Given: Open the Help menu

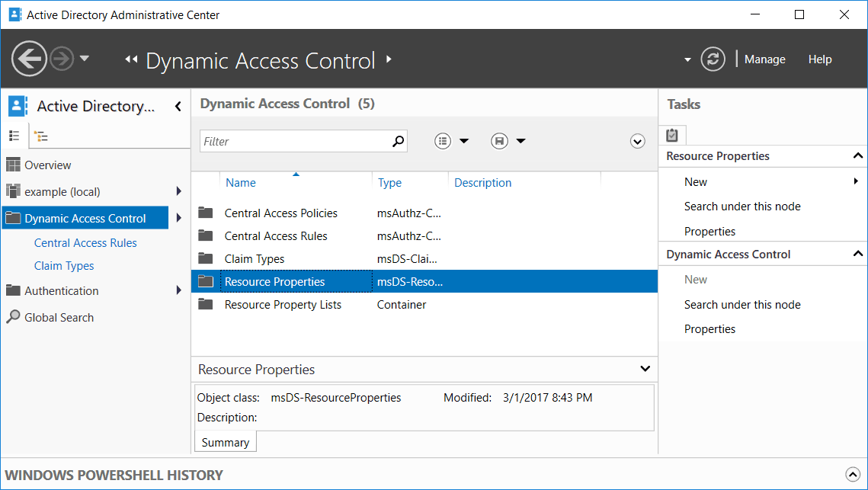Looking at the screenshot, I should coord(820,59).
